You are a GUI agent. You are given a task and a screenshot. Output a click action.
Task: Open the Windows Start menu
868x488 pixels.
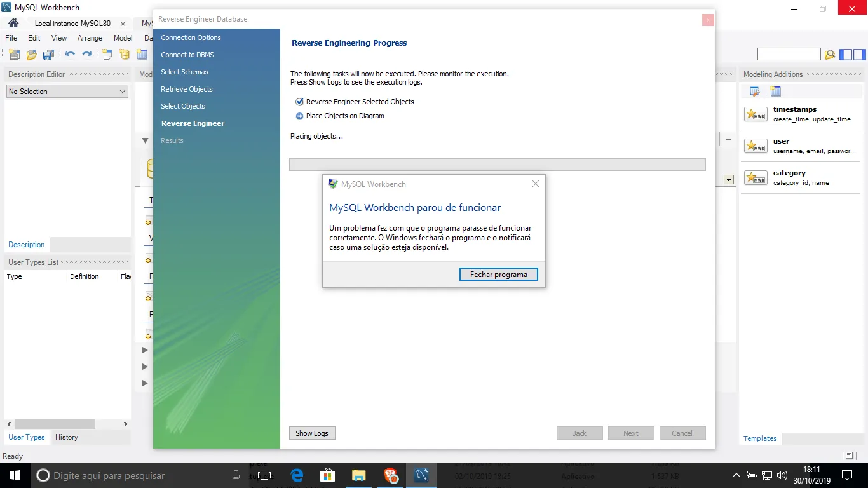[x=15, y=475]
